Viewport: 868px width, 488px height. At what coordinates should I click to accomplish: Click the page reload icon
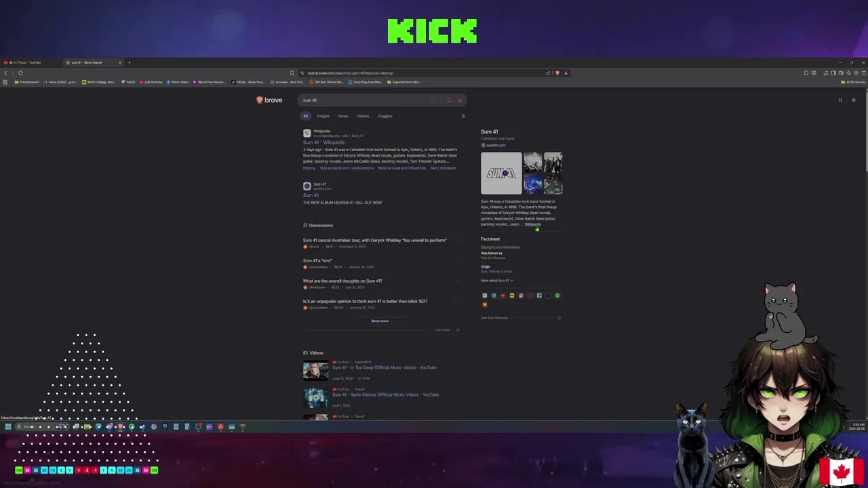click(x=21, y=73)
